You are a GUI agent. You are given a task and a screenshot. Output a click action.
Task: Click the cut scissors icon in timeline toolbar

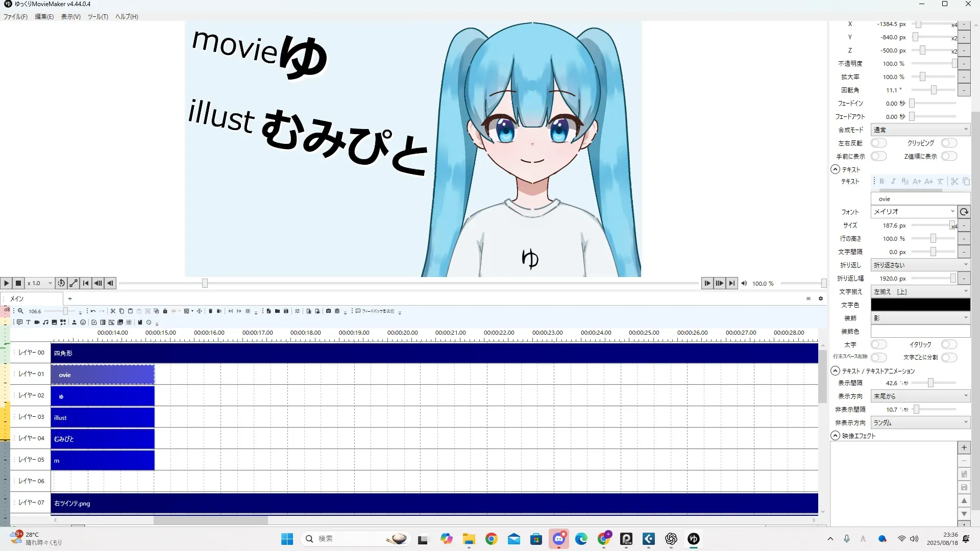113,311
